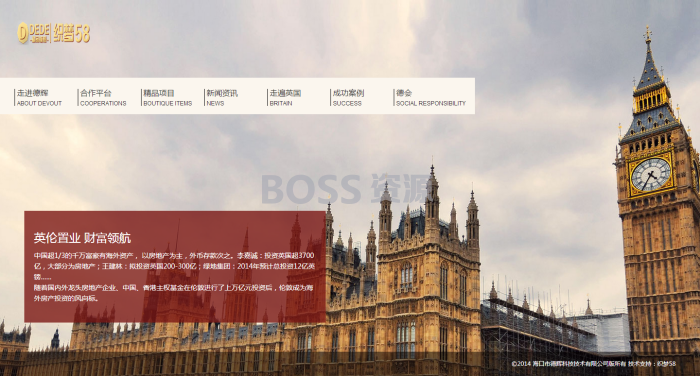The width and height of the screenshot is (700, 376).
Task: Open the 走遍英国 Britain menu item
Action: 285,97
